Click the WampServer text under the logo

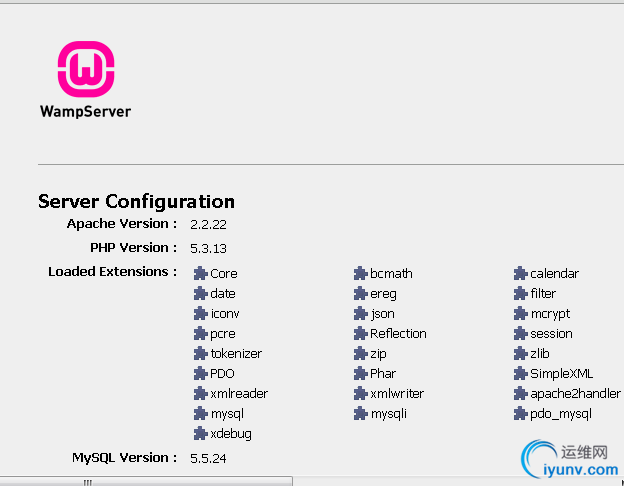click(85, 111)
